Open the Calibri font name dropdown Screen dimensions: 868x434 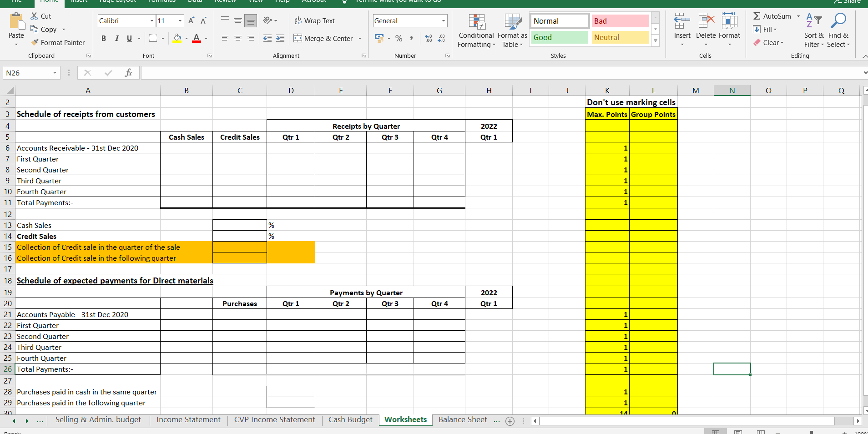tap(152, 21)
